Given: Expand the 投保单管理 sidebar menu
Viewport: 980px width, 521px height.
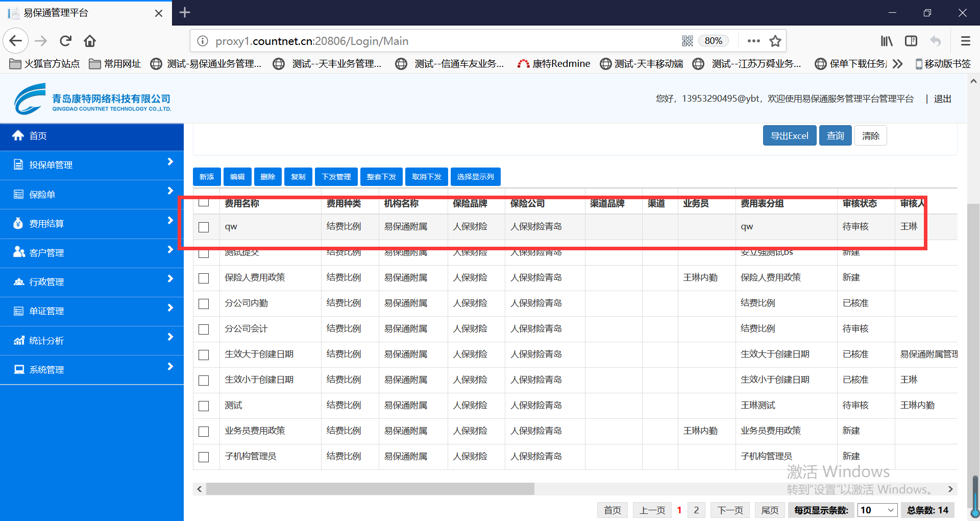Looking at the screenshot, I should pos(92,165).
